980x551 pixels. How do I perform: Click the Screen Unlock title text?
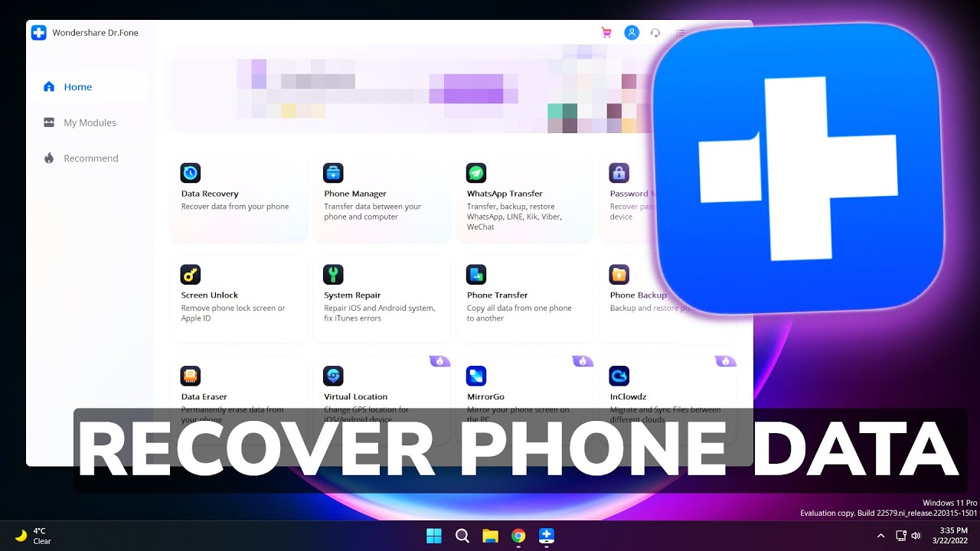pyautogui.click(x=210, y=295)
